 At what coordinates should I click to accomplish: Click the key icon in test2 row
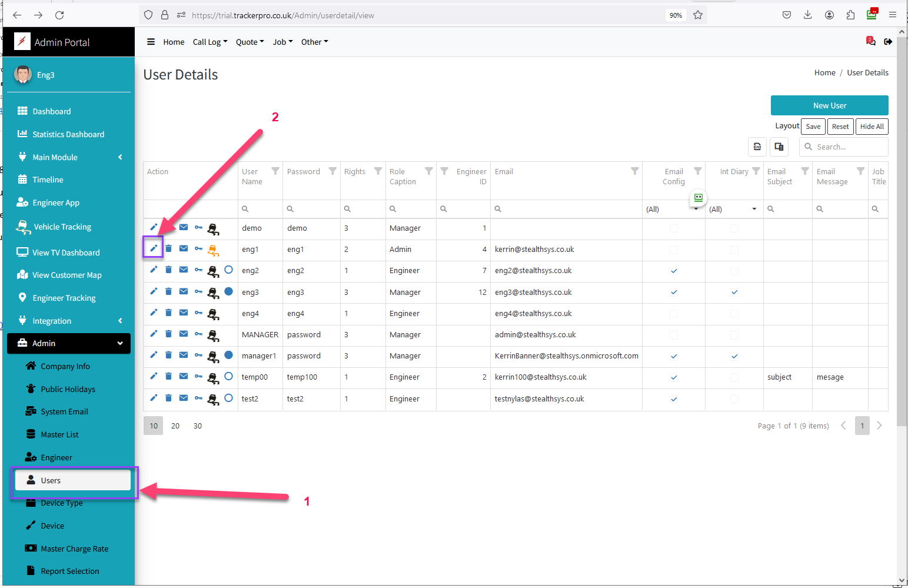point(199,398)
